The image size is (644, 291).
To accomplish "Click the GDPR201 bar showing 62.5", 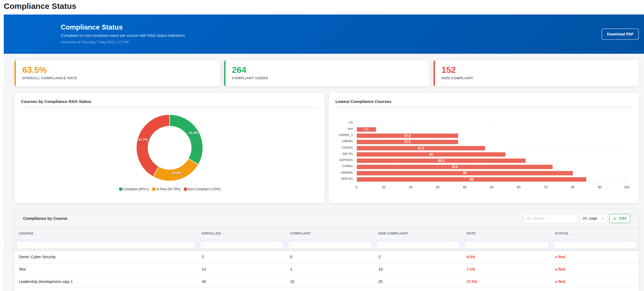I will [x=441, y=161].
